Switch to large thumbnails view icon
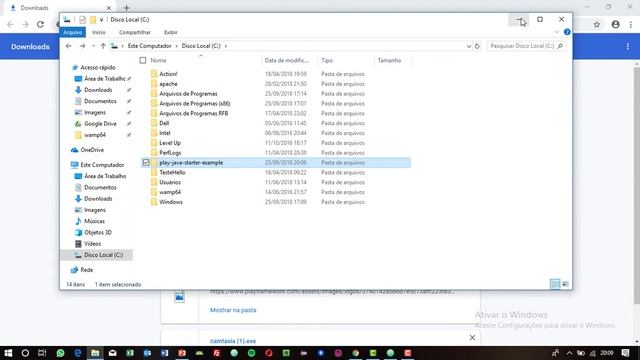Image resolution: width=640 pixels, height=360 pixels. 565,284
